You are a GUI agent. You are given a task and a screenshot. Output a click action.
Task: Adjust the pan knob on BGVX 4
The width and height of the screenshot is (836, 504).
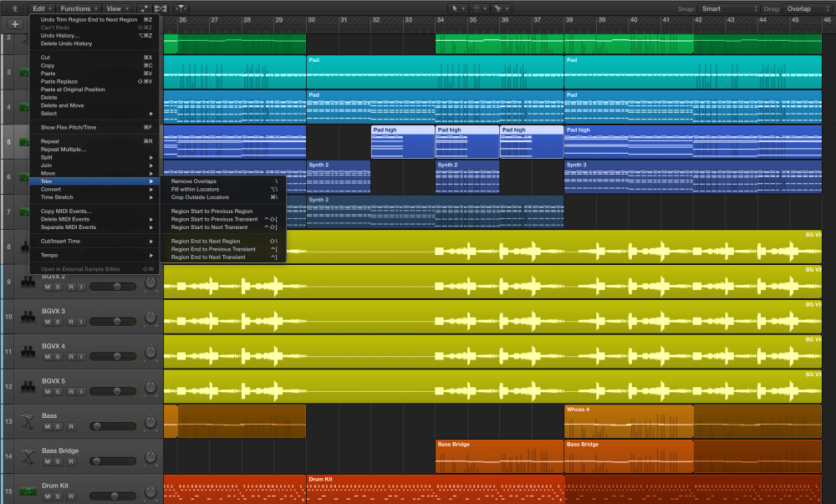click(150, 353)
